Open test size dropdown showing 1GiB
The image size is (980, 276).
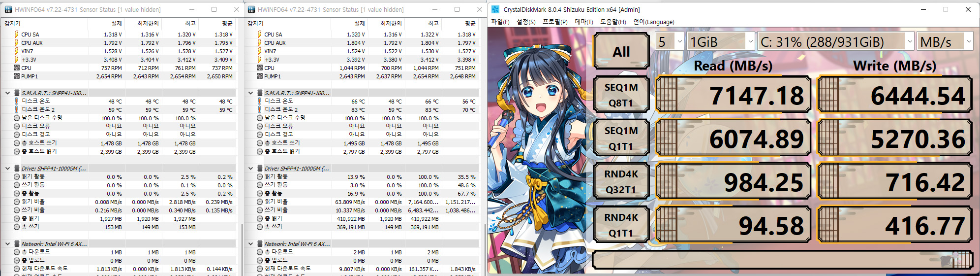coord(721,41)
